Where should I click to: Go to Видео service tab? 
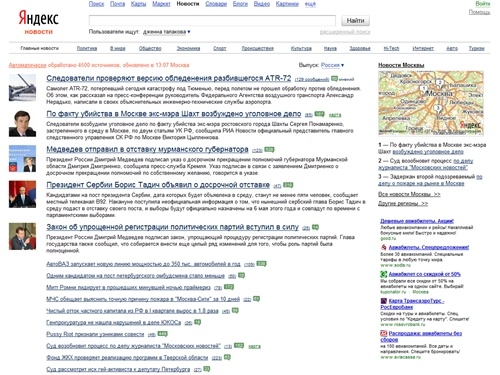262,4
